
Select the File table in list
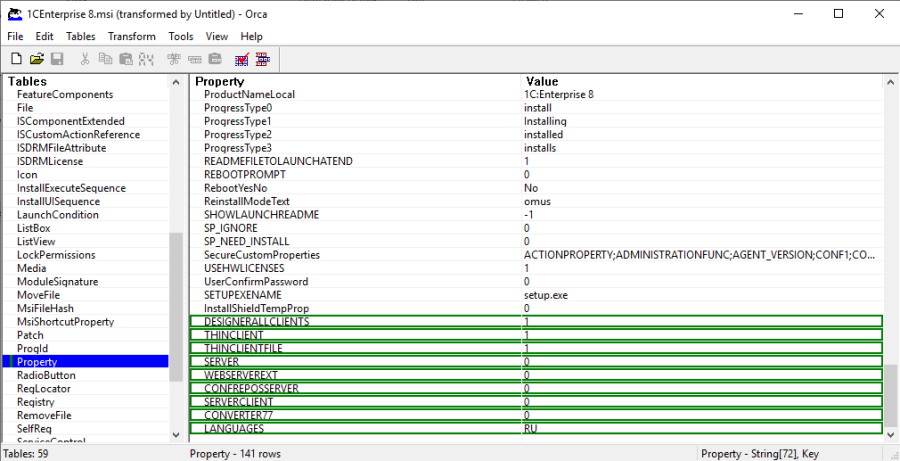tap(25, 107)
